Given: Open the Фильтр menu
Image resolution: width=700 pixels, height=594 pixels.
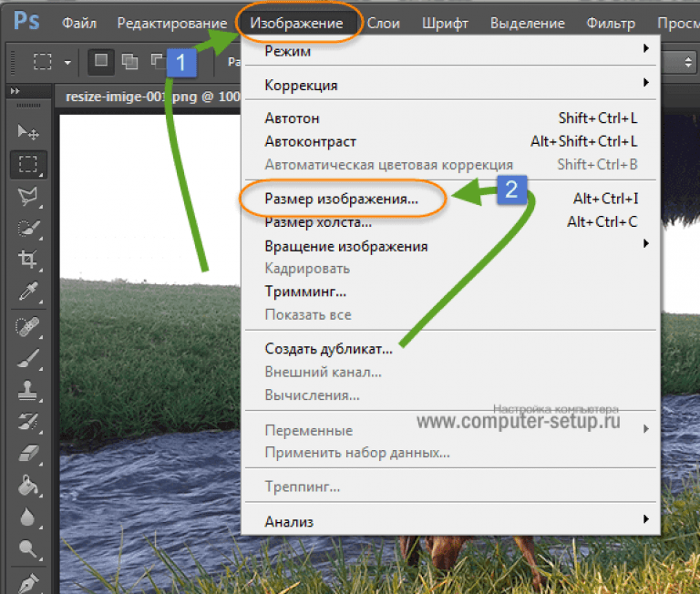Looking at the screenshot, I should tap(611, 23).
